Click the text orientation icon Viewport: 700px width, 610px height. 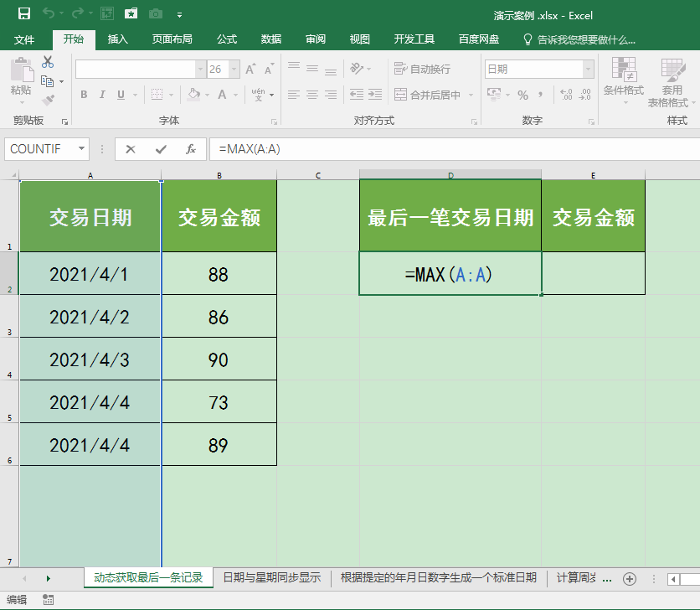357,69
